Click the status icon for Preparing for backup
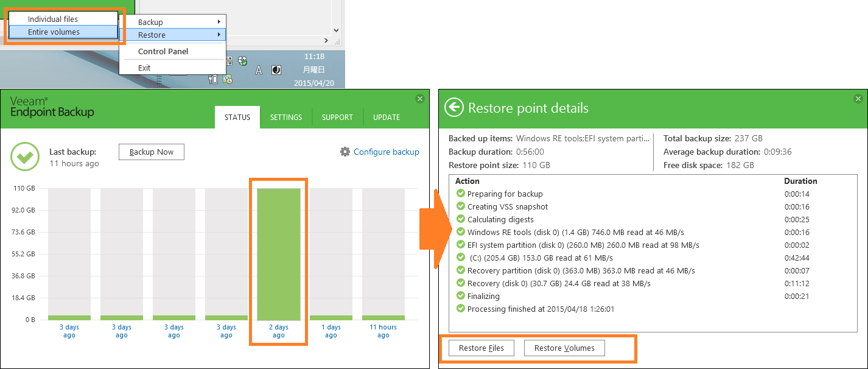 point(461,194)
